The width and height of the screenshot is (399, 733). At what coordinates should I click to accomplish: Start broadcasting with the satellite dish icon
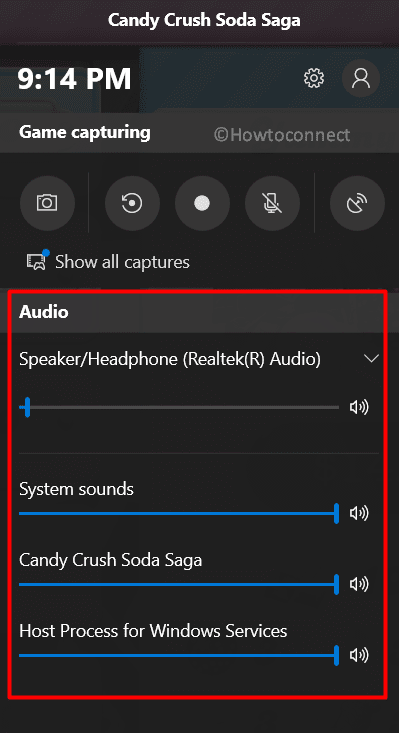tap(357, 203)
